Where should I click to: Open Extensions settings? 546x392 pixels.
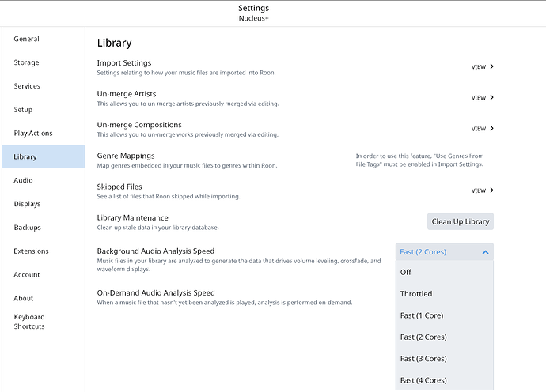point(44,251)
